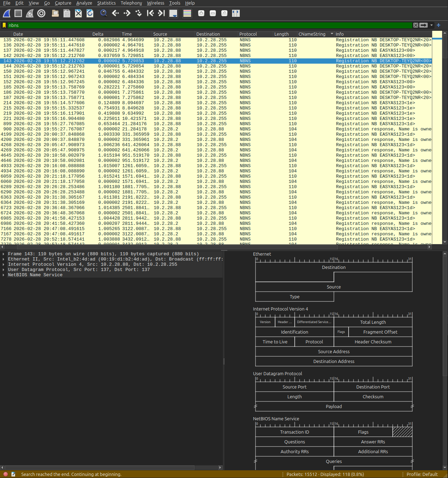Zoom out the packet text

[213, 13]
